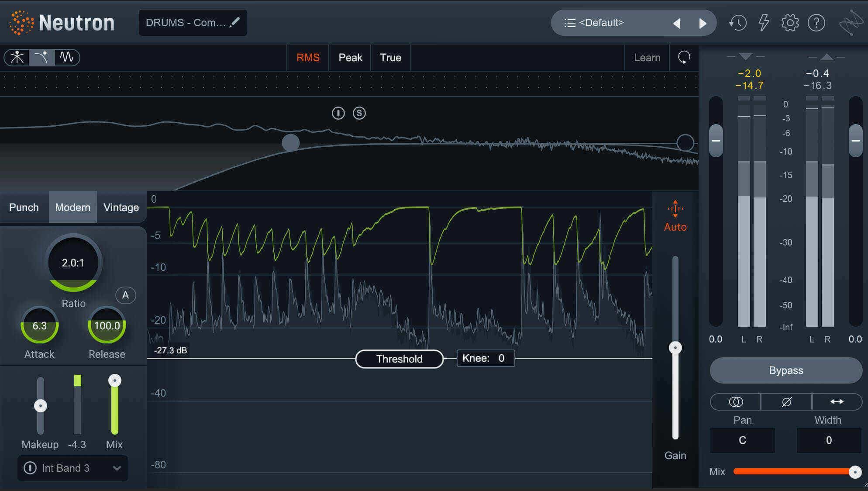Screen dimensions: 868x491
Task: Go to previous preset arrow
Action: (677, 23)
